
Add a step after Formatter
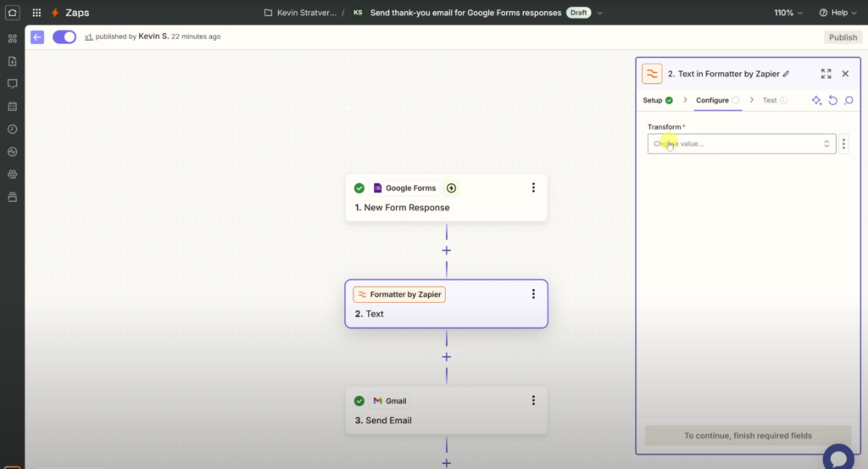[446, 356]
